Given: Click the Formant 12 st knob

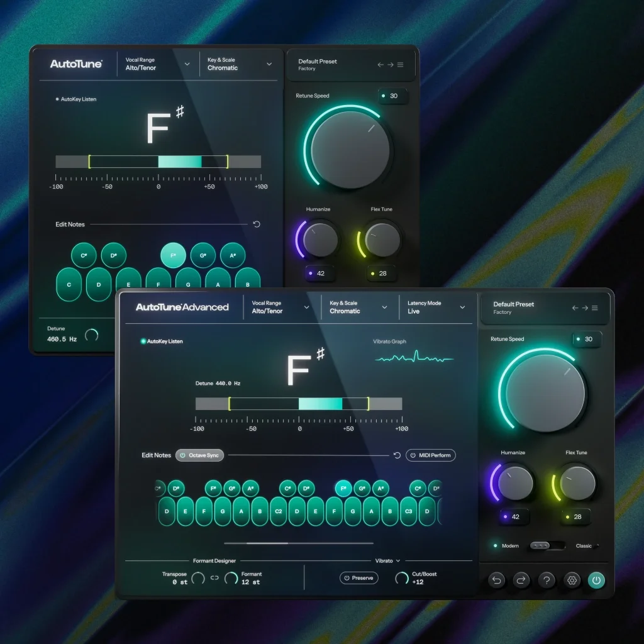Looking at the screenshot, I should click(231, 578).
